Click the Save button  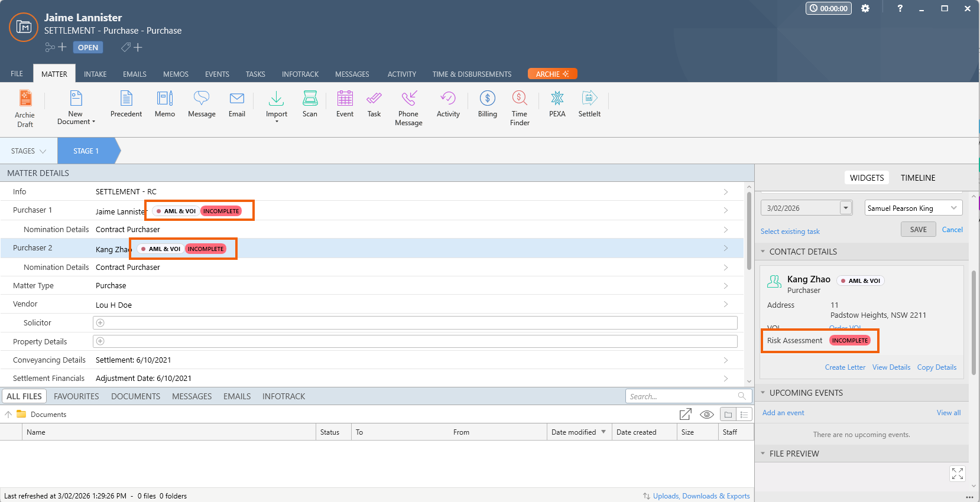(918, 230)
